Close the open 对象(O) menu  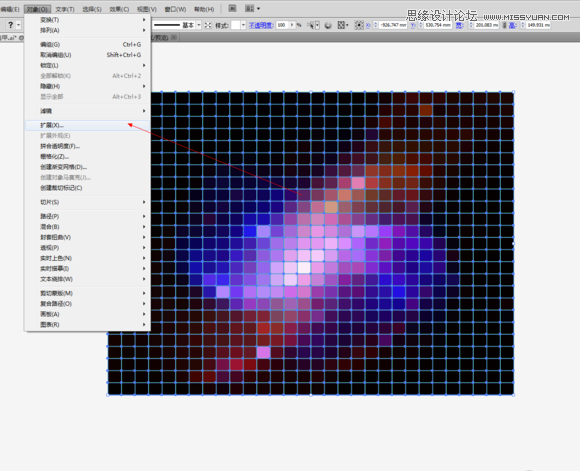[37, 9]
